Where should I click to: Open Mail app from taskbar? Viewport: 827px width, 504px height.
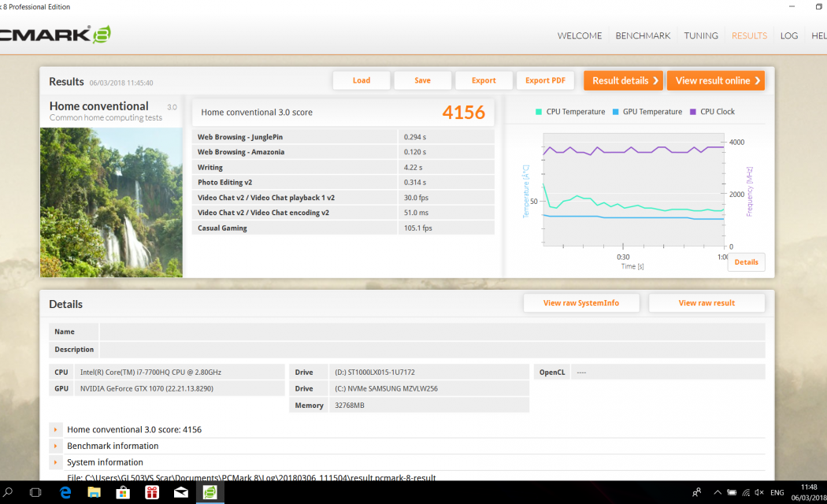pos(181,492)
